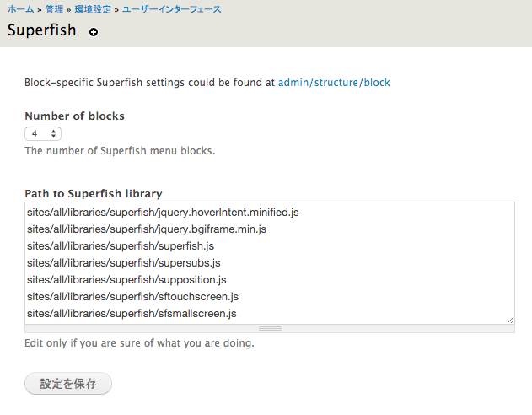The image size is (532, 415).
Task: Click the supposition.js path line
Action: point(126,280)
